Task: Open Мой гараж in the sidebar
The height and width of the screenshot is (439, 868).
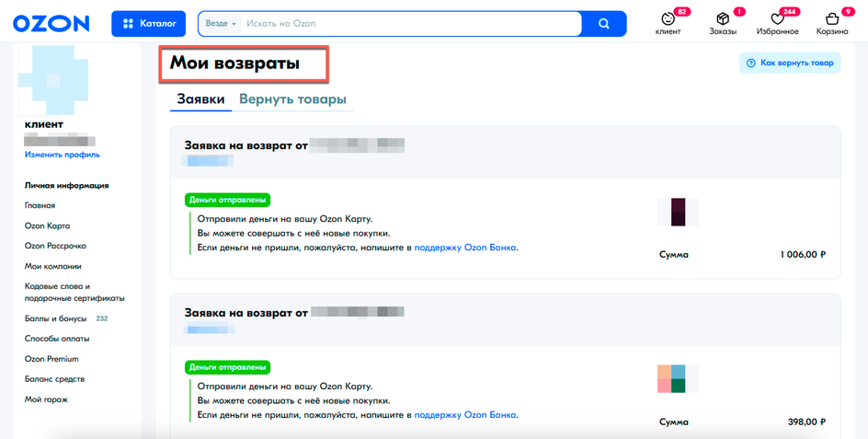Action: (x=46, y=399)
